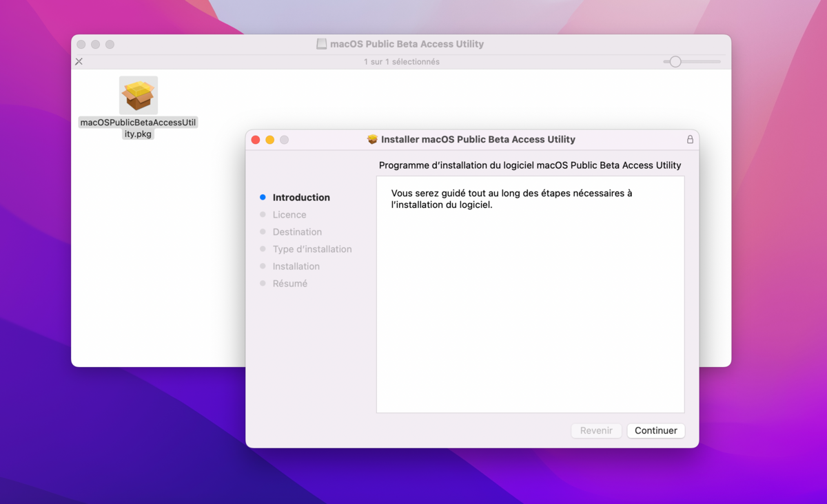Select the macOSPublicBetaAccessUtility.pkg package icon

(x=139, y=95)
